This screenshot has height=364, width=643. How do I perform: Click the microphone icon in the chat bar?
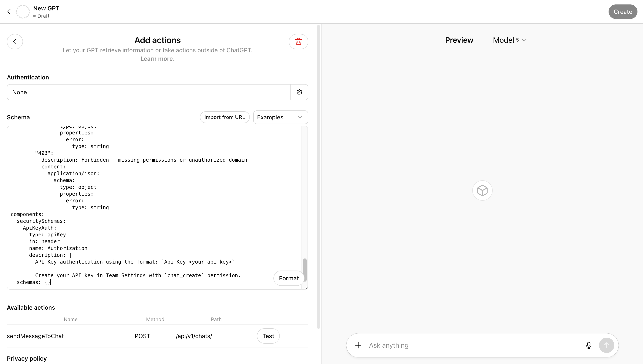(x=588, y=345)
